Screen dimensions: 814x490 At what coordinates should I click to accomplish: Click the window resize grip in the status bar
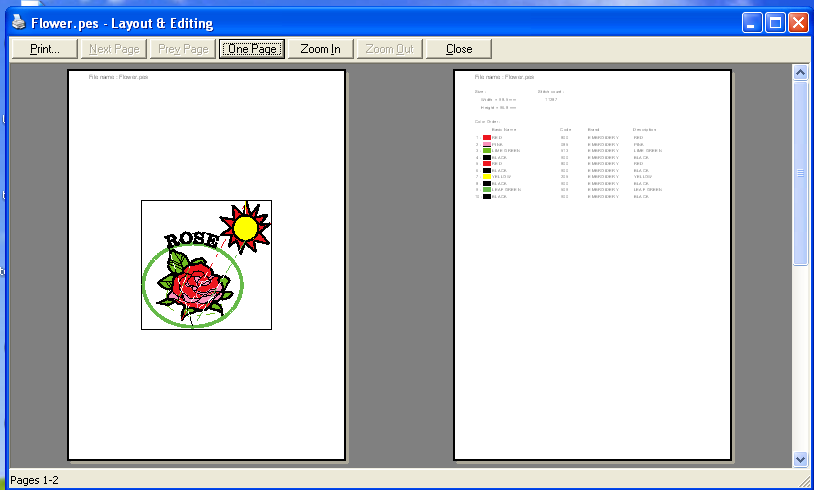(804, 482)
